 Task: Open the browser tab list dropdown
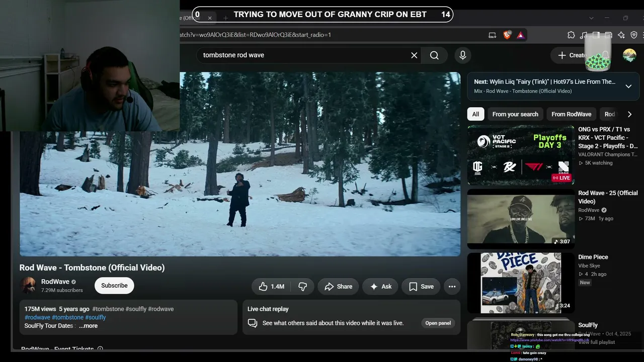[x=591, y=18]
